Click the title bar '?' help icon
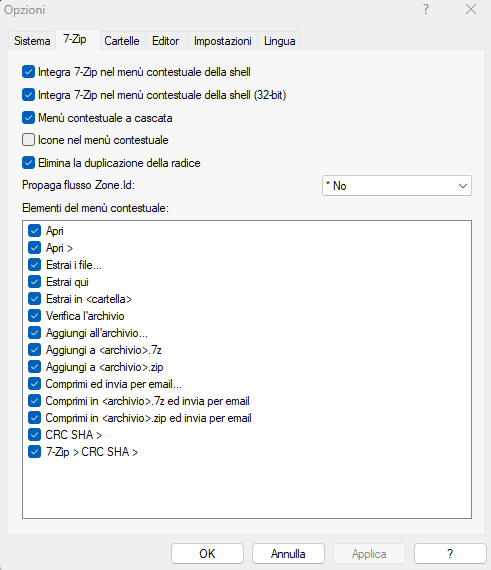Image resolution: width=491 pixels, height=570 pixels. click(x=426, y=9)
